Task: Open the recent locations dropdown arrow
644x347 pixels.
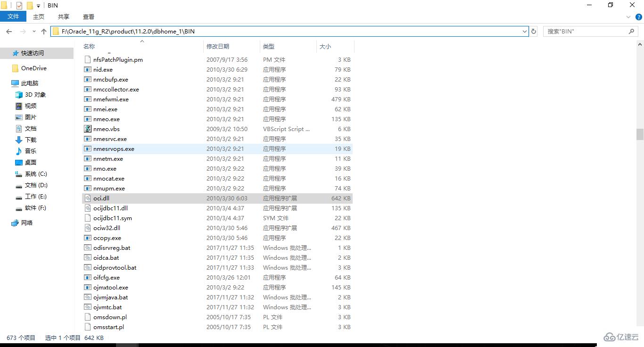Action: tap(34, 31)
